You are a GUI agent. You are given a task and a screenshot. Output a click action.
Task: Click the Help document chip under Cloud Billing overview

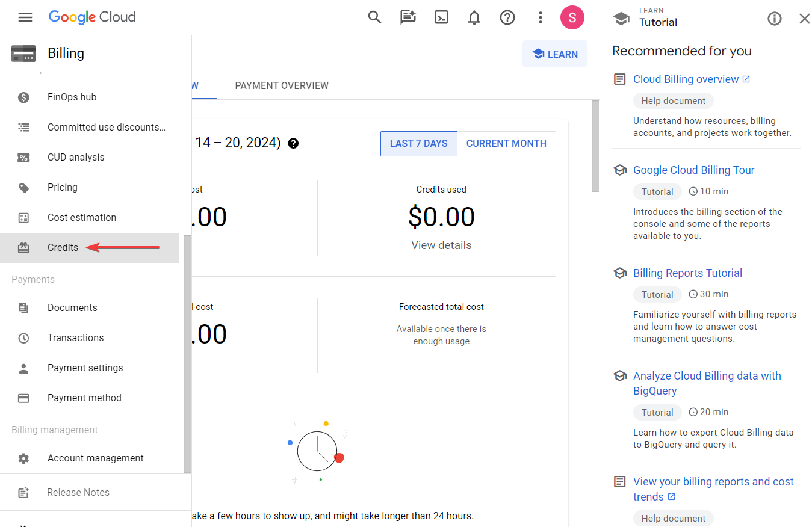tap(674, 101)
